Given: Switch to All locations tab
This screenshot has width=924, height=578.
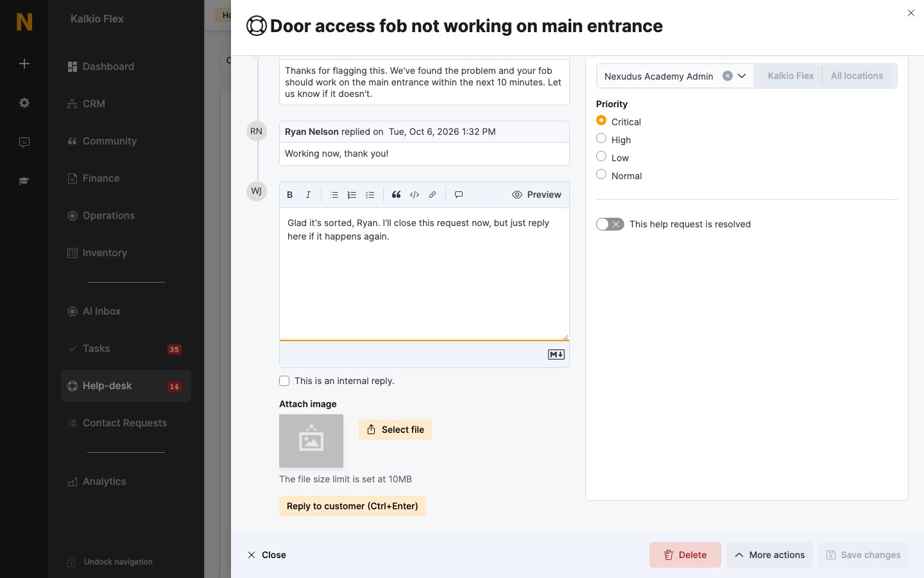Looking at the screenshot, I should coord(857,76).
